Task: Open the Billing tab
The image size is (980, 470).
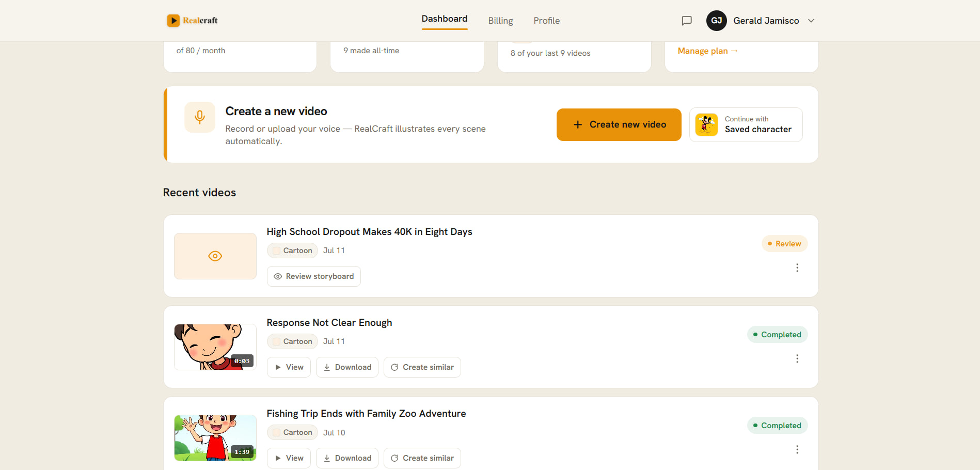Action: 501,21
